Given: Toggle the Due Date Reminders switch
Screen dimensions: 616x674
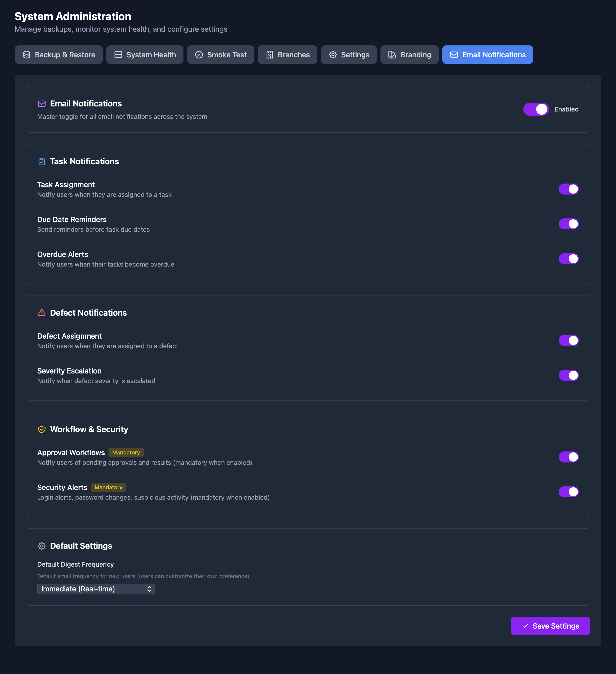Looking at the screenshot, I should click(568, 224).
